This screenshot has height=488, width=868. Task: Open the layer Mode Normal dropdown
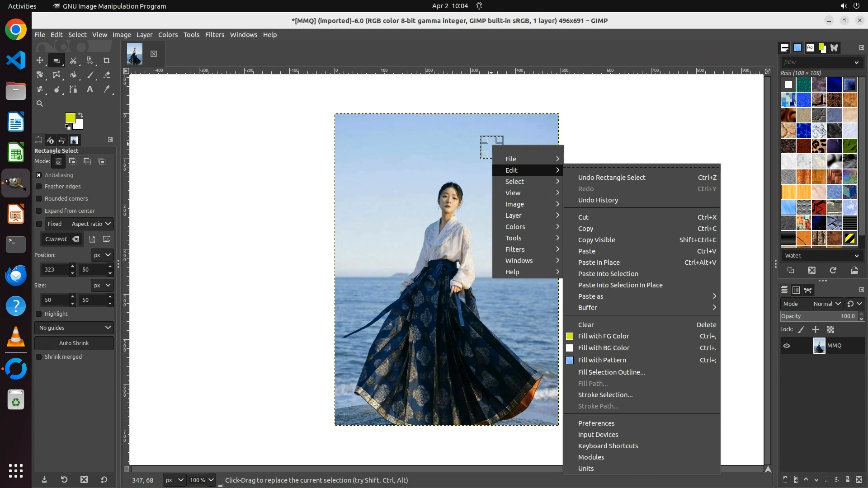827,304
